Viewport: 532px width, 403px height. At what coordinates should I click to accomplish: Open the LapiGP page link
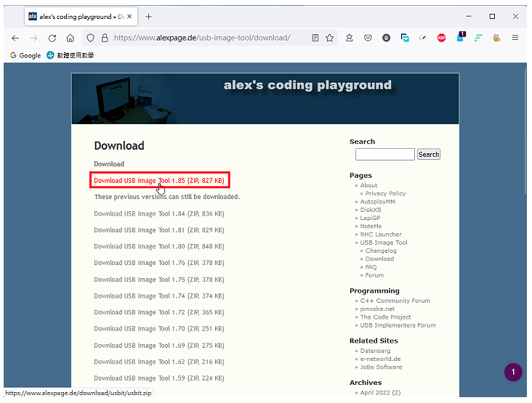coord(370,218)
